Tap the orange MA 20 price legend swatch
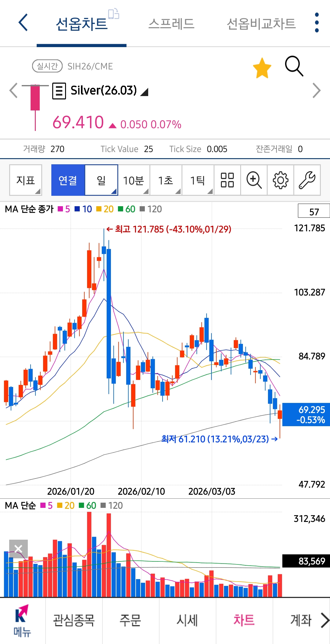330x644 pixels. [x=99, y=209]
